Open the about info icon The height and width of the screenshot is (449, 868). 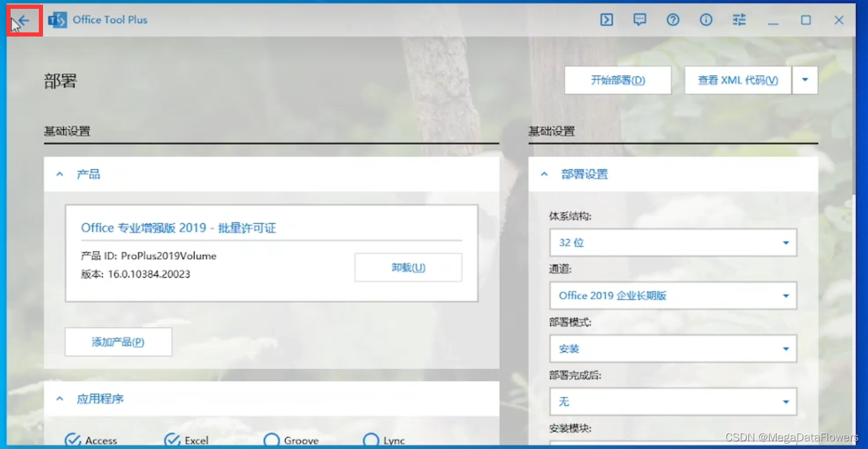[706, 19]
